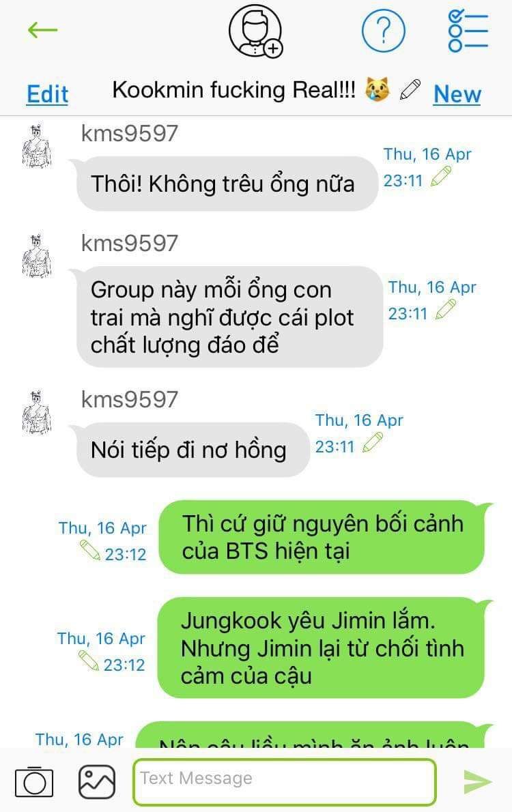512x812 pixels.
Task: Click the Edit link
Action: click(x=47, y=94)
